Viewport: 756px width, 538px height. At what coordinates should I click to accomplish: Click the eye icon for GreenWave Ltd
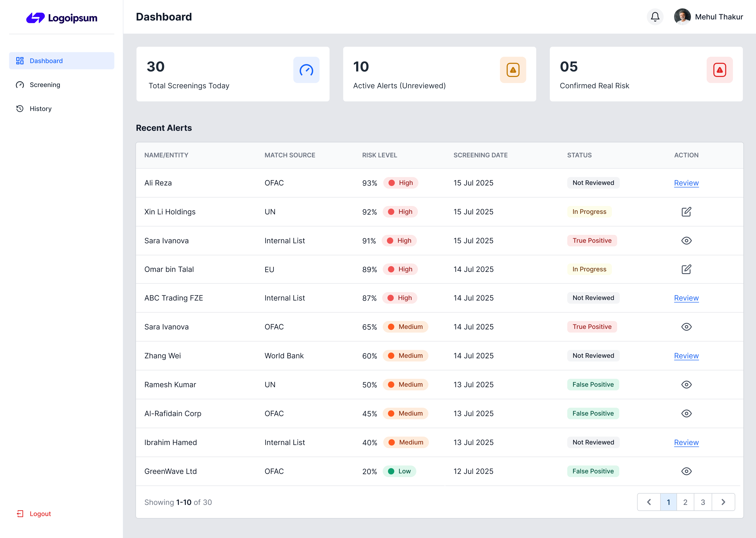pos(686,471)
